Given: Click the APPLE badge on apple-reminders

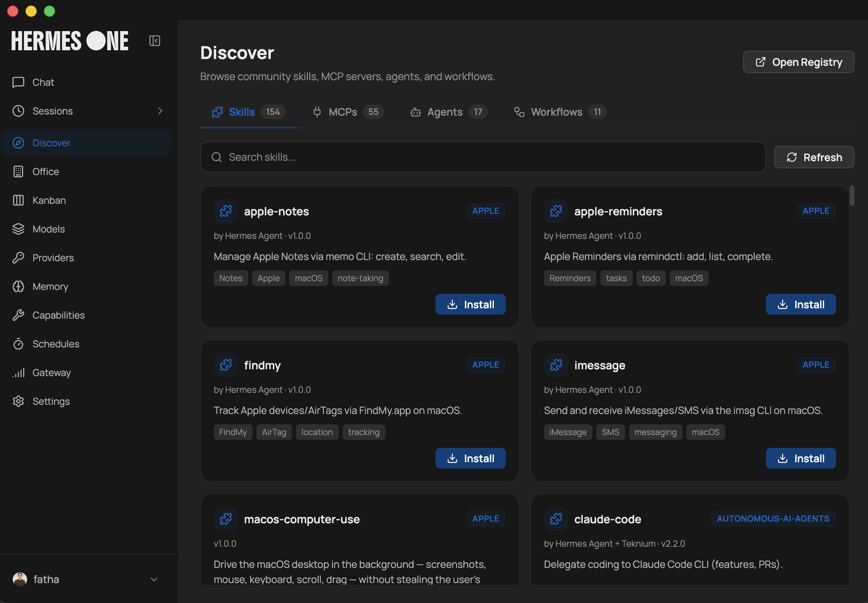Looking at the screenshot, I should coord(816,211).
